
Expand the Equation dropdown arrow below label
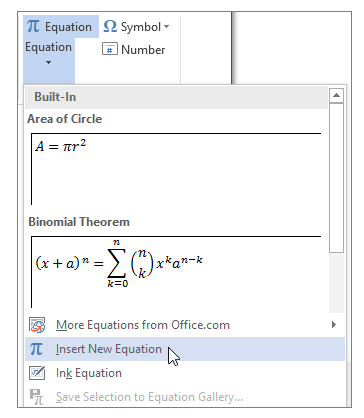click(49, 62)
